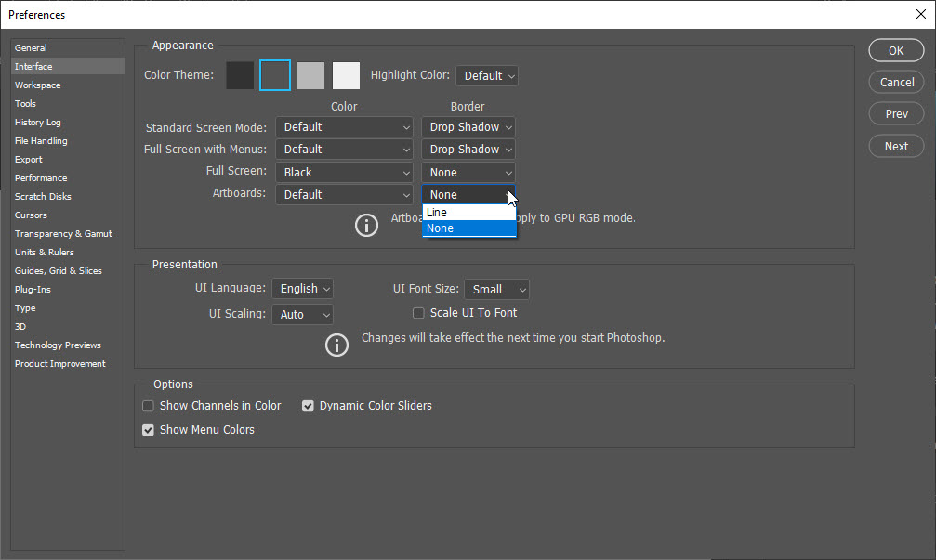Image resolution: width=936 pixels, height=560 pixels.
Task: Disable Show Menu Colors
Action: click(148, 429)
